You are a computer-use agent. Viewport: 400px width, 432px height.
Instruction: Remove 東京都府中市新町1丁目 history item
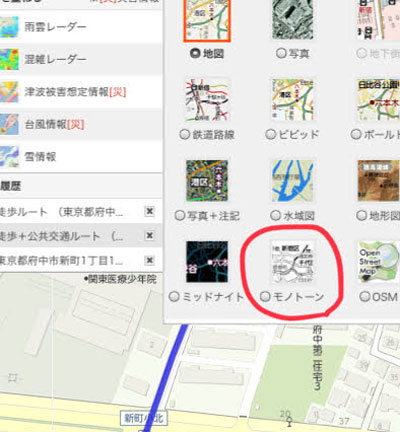point(150,260)
